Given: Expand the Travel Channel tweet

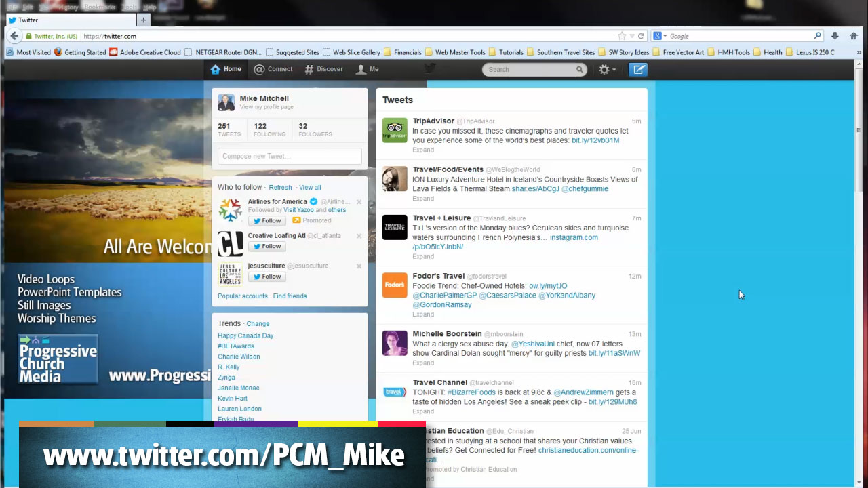Looking at the screenshot, I should [423, 411].
